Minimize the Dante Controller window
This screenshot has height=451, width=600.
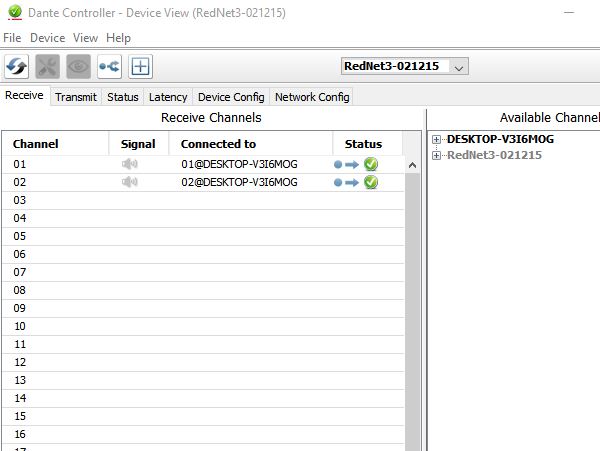point(569,13)
